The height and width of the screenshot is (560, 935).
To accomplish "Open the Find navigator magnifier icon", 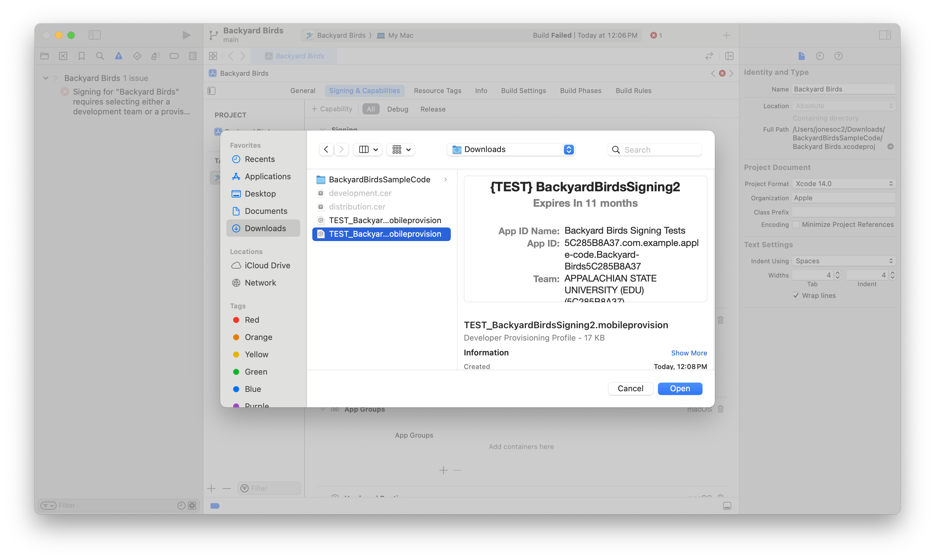I will click(x=100, y=56).
